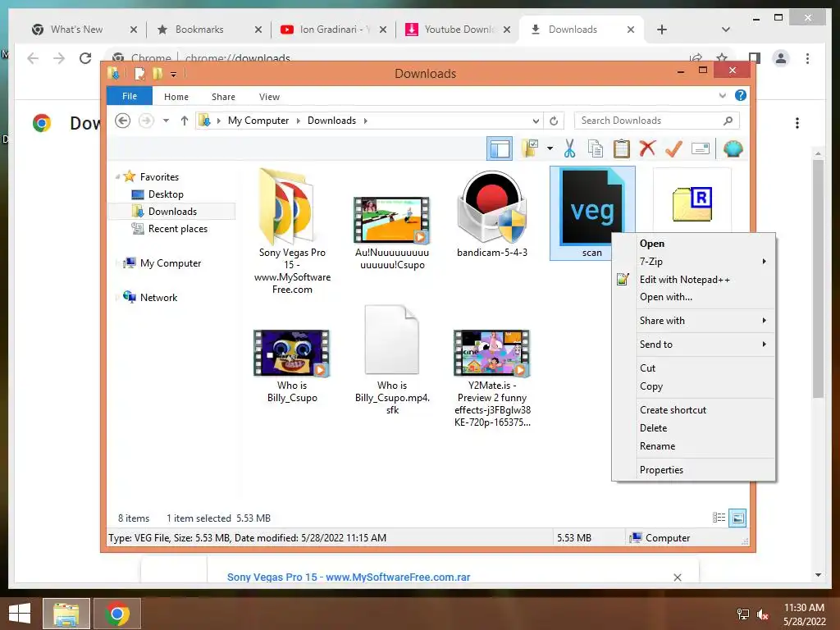The width and height of the screenshot is (840, 630).
Task: Click Explorer Back navigation arrow
Action: 123,121
